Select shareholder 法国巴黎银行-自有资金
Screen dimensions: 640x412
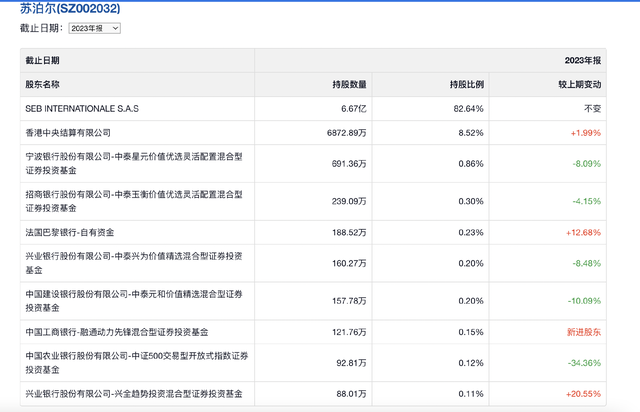point(70,232)
